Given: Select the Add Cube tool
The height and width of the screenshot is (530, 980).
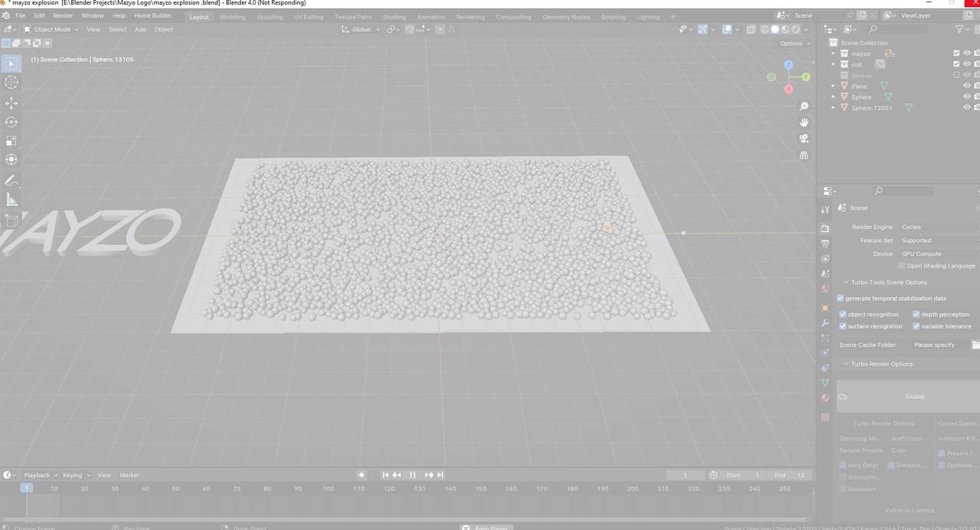Looking at the screenshot, I should point(11,221).
